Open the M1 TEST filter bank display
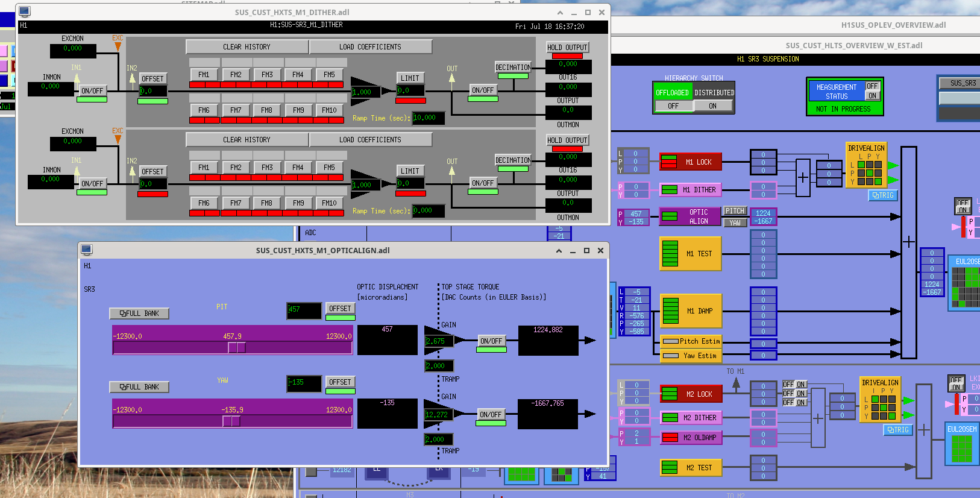This screenshot has width=980, height=498. [690, 254]
